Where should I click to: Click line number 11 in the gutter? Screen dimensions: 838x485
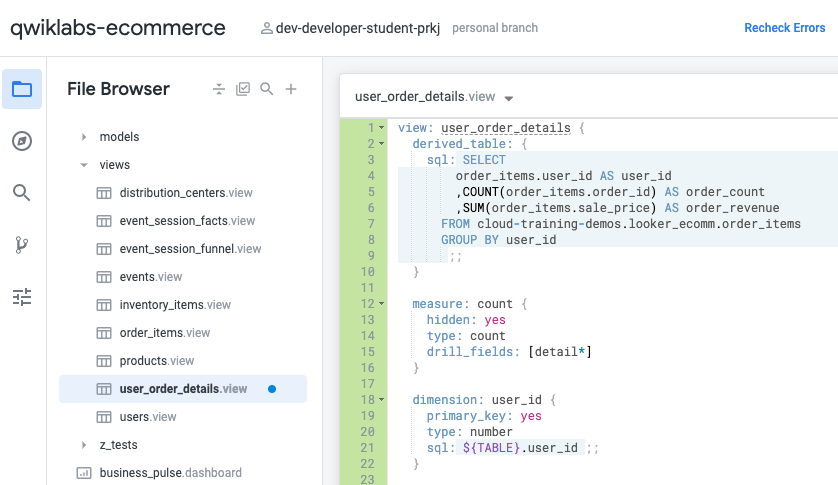[x=368, y=288]
